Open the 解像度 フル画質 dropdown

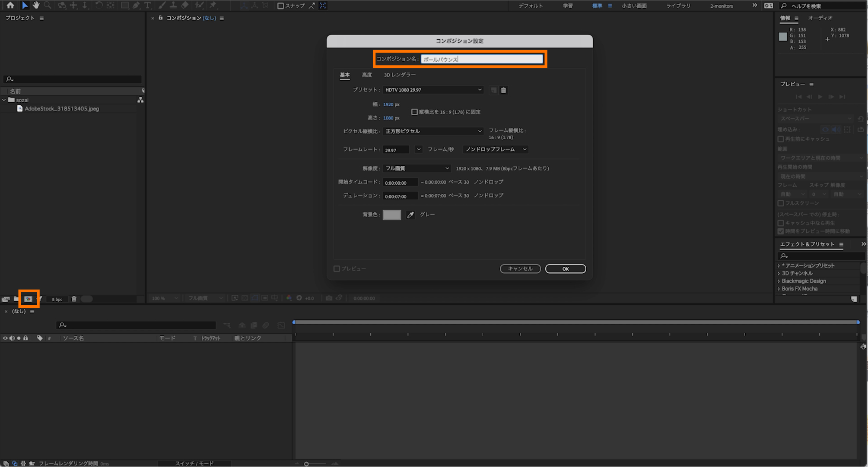[x=417, y=168]
